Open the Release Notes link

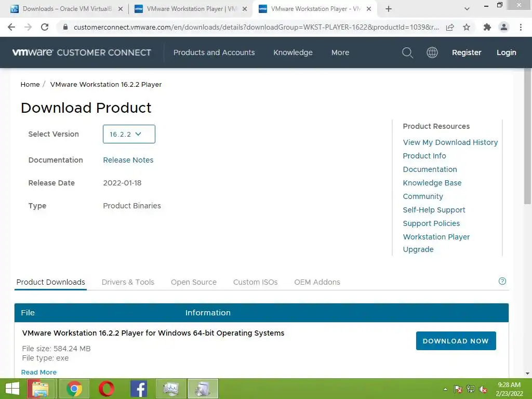click(x=128, y=160)
